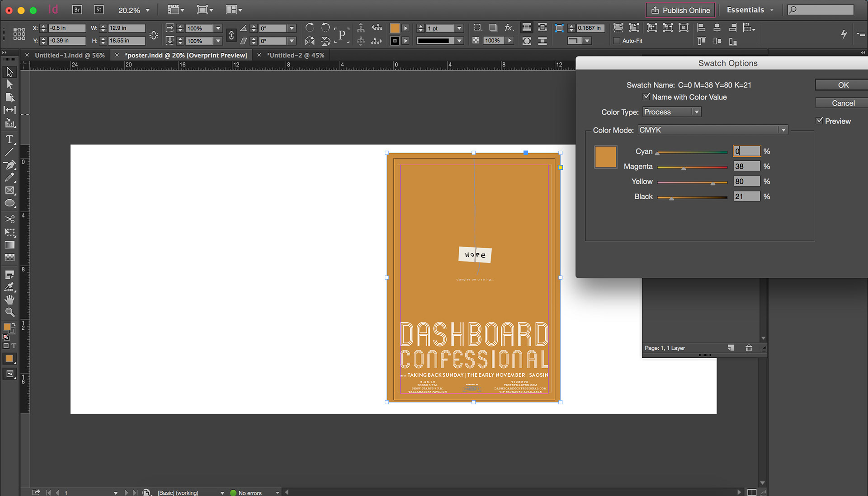Screen dimensions: 868x496
Task: Select the Gradient Swatch tool
Action: point(9,245)
